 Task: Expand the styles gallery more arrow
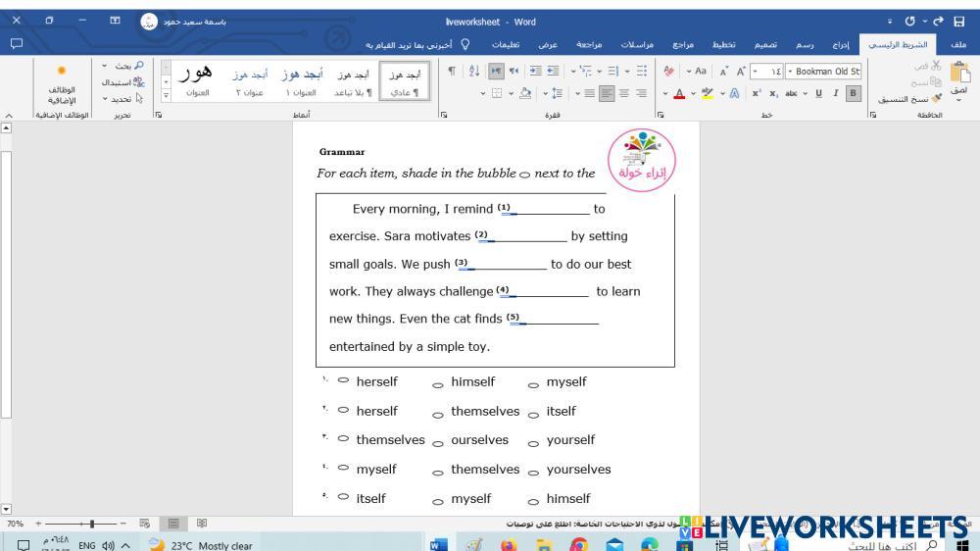click(x=166, y=95)
